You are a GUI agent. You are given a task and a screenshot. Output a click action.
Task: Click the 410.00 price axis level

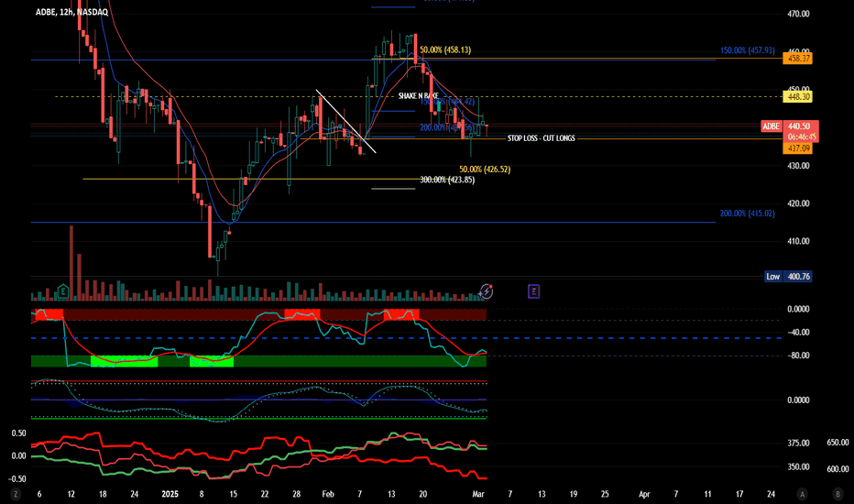798,241
